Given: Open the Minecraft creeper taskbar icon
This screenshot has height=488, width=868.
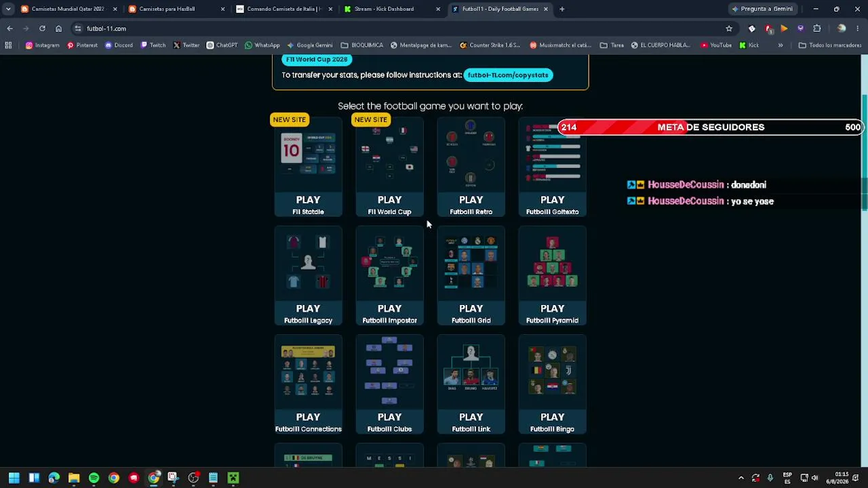Looking at the screenshot, I should pos(233,478).
